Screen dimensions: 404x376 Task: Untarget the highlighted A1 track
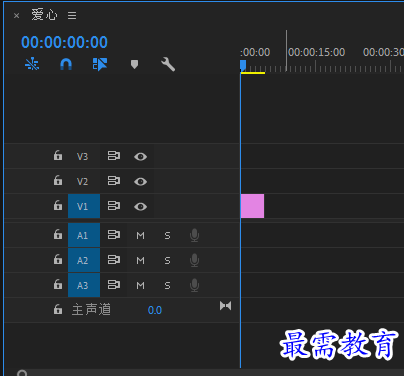pos(84,235)
